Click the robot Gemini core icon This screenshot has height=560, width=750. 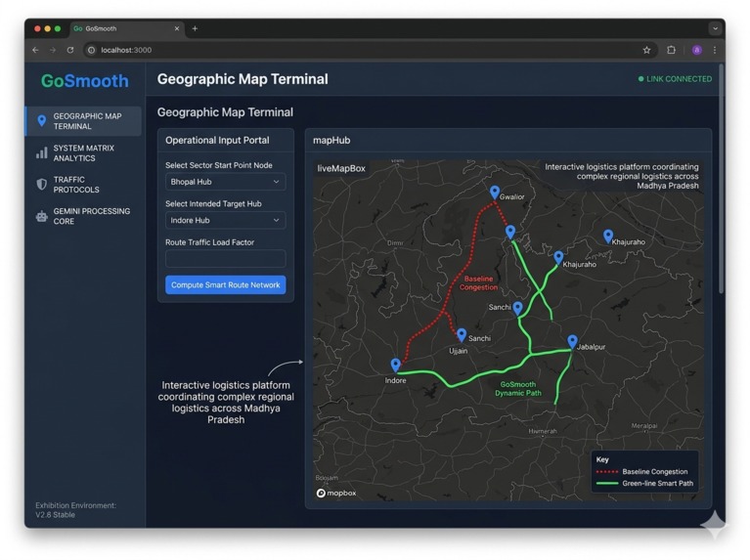pos(42,216)
